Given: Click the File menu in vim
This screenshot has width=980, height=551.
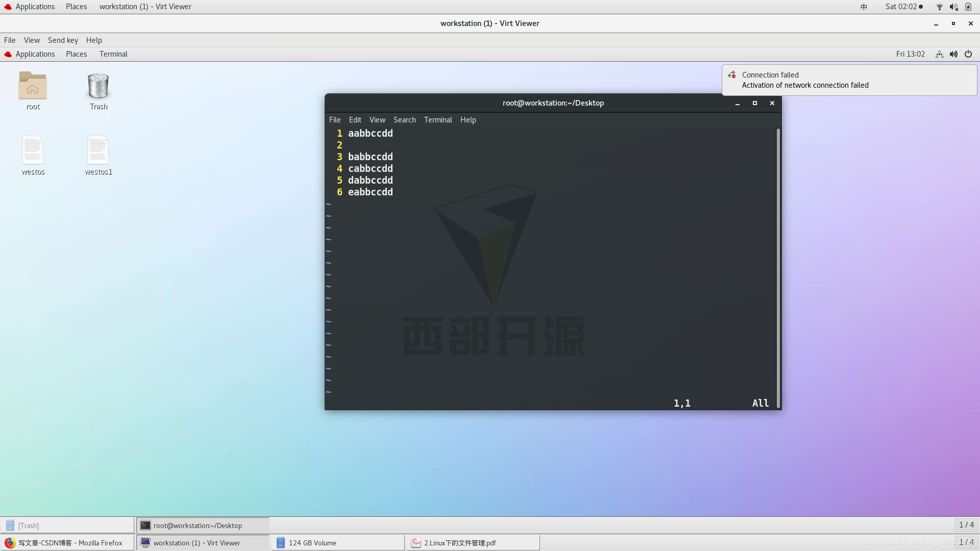Looking at the screenshot, I should pos(334,119).
